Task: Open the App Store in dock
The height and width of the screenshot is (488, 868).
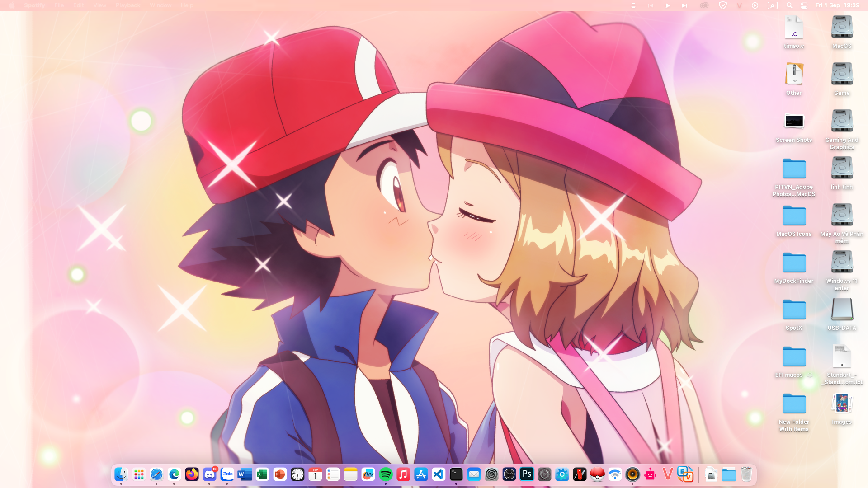Action: (x=421, y=474)
